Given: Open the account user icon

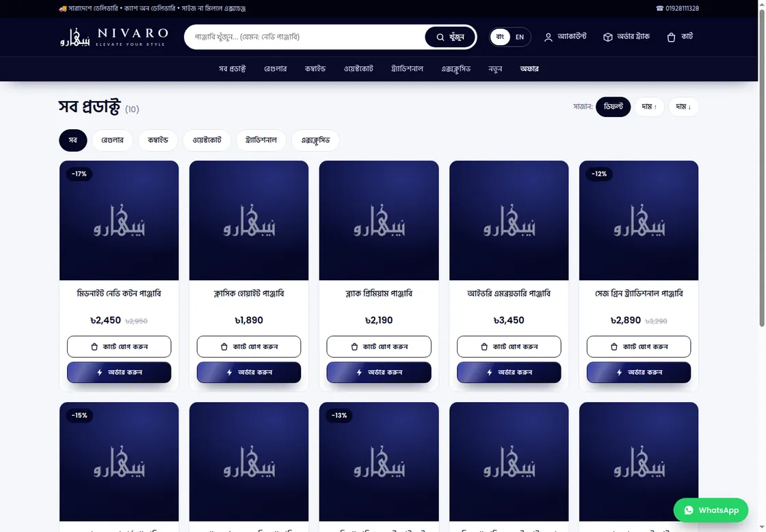Looking at the screenshot, I should point(548,37).
